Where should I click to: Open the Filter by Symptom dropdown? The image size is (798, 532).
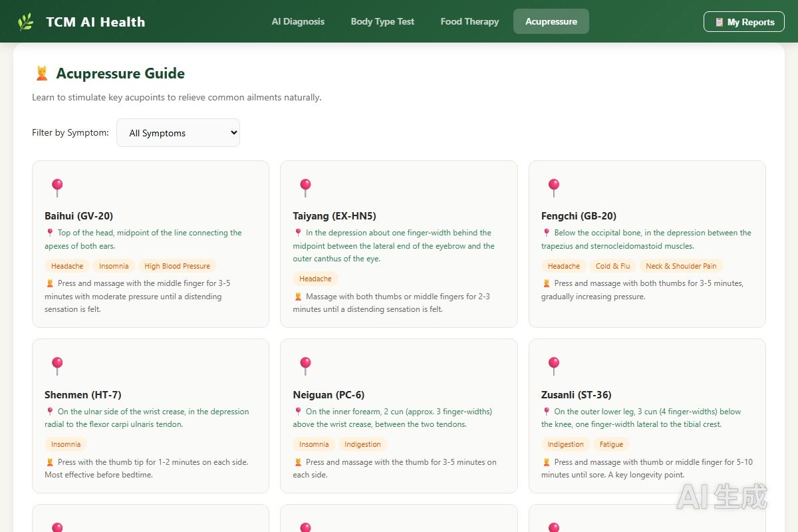click(178, 133)
